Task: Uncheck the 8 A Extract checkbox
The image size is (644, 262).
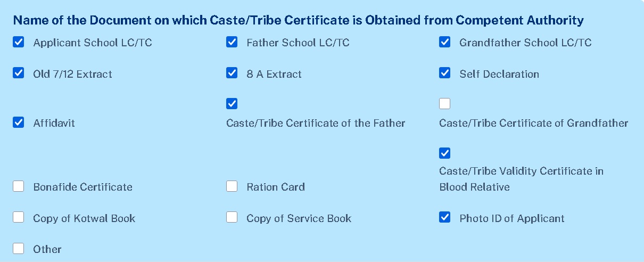Action: click(232, 73)
